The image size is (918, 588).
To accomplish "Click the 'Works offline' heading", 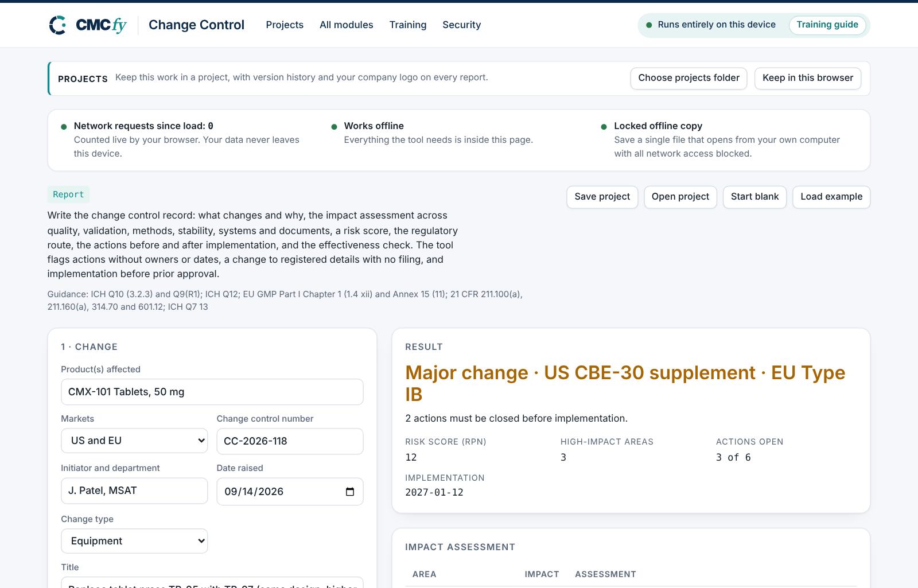I will (374, 126).
